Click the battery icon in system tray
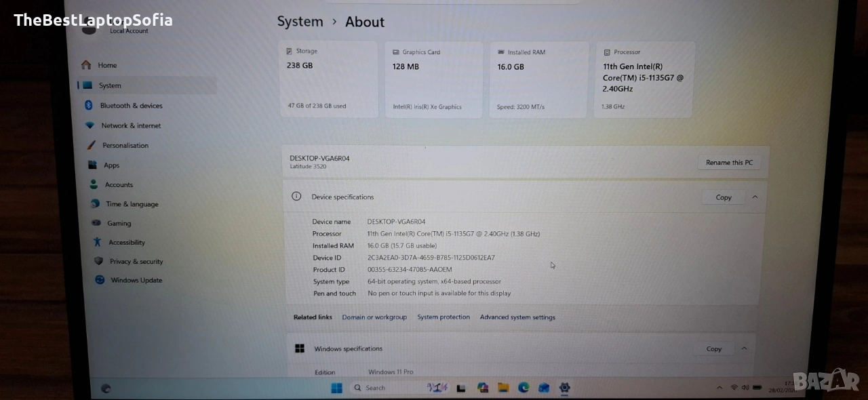The image size is (868, 400). 759,388
